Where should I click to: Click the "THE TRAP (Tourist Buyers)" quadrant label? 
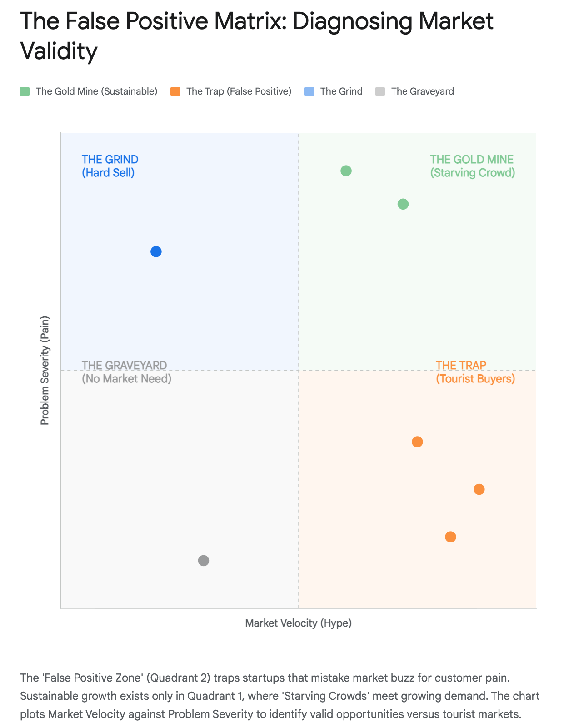coord(475,372)
